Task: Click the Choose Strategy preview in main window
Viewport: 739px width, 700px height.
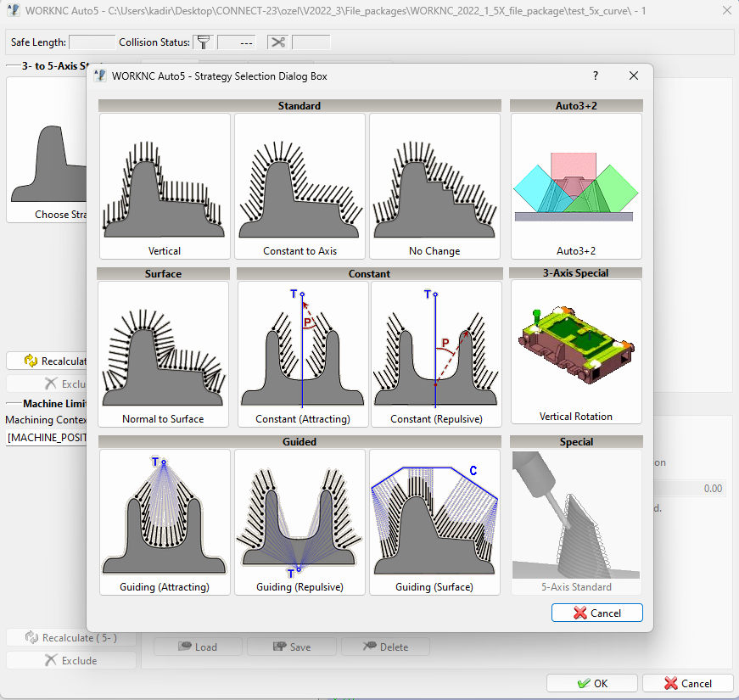Action: pos(48,150)
